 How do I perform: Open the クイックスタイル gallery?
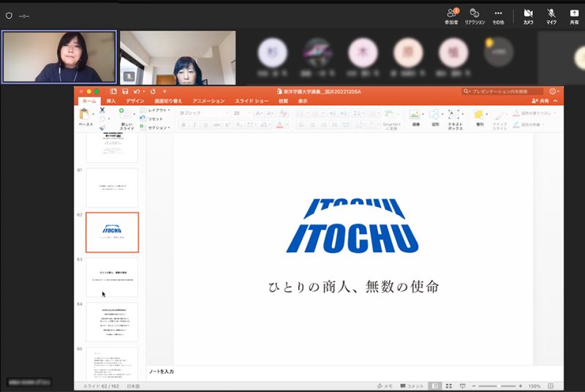(499, 120)
